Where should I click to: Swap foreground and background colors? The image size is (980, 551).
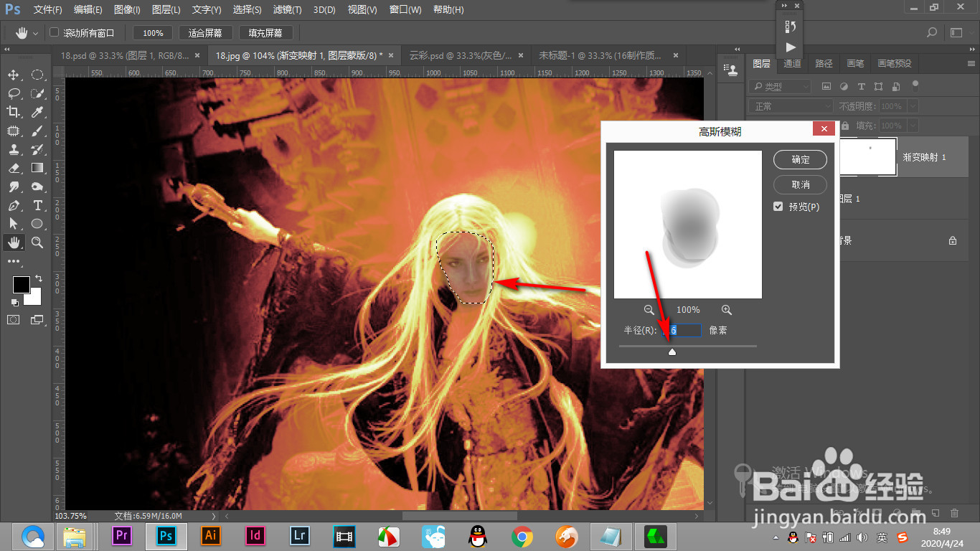(38, 278)
